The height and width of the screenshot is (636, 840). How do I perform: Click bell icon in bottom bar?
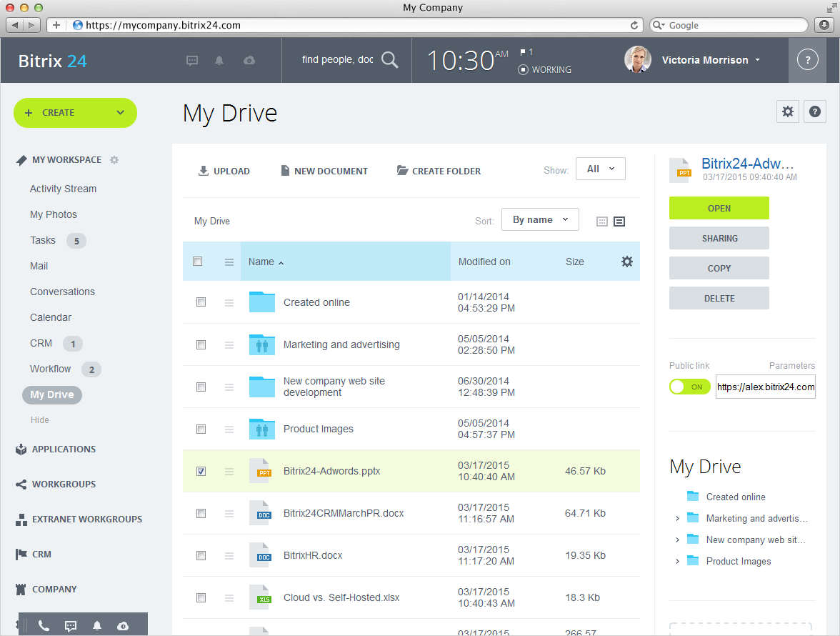click(x=97, y=626)
